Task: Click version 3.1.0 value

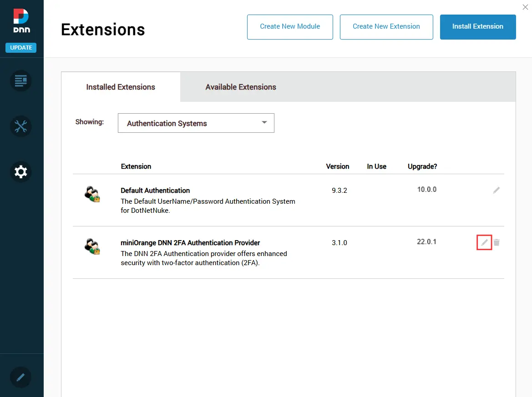Action: 339,243
